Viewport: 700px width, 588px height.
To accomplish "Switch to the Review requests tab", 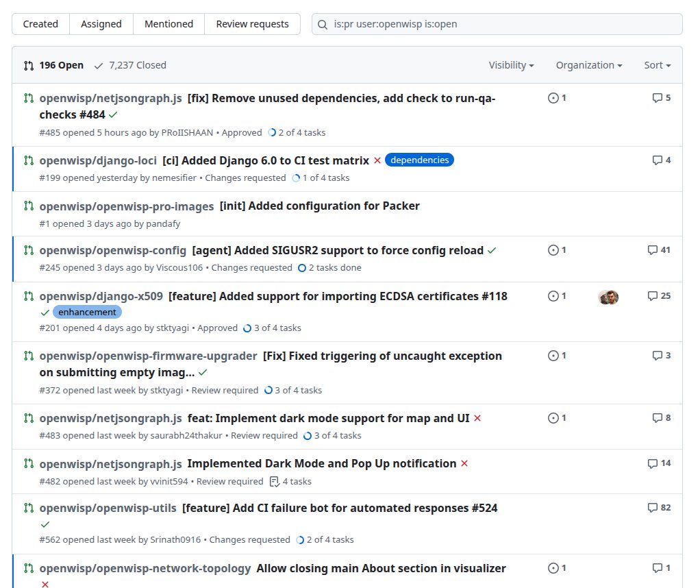I will pos(252,24).
